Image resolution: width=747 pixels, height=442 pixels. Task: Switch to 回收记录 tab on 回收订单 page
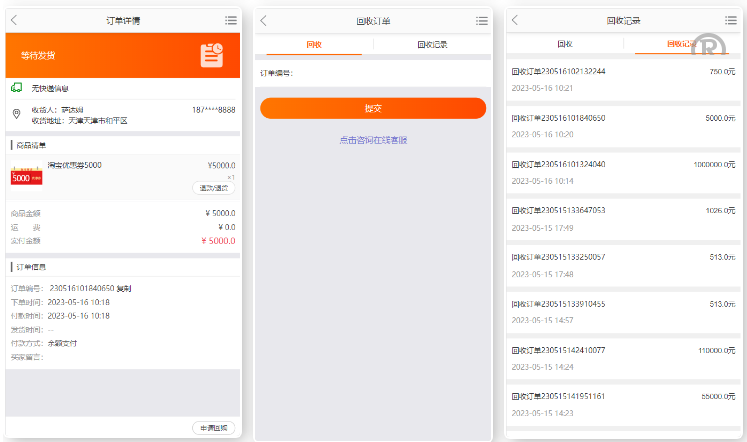(431, 44)
